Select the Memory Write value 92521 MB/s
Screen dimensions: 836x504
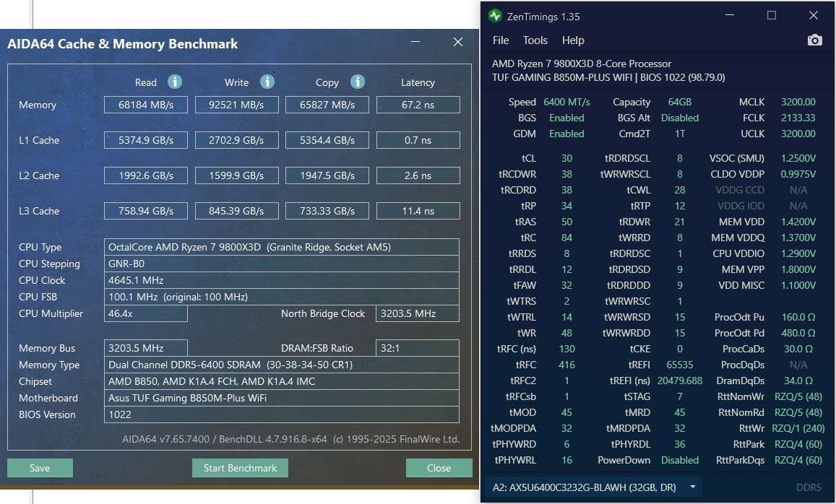(237, 105)
